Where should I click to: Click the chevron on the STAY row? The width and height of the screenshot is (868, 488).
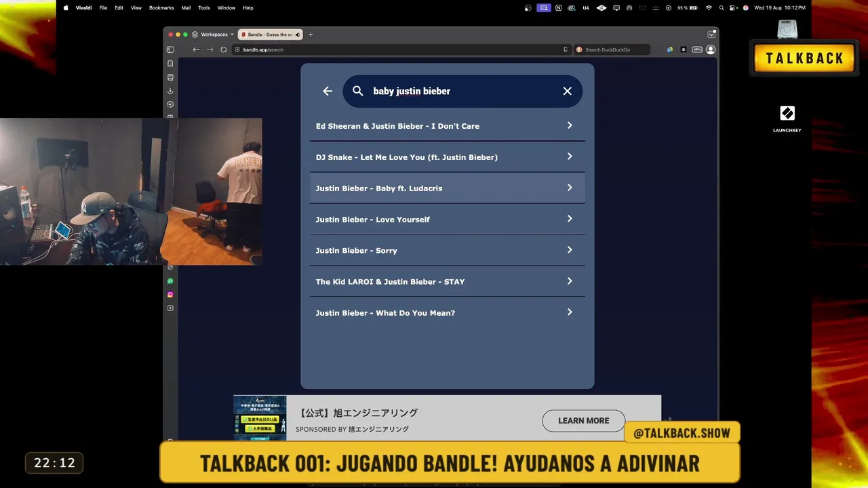(570, 281)
